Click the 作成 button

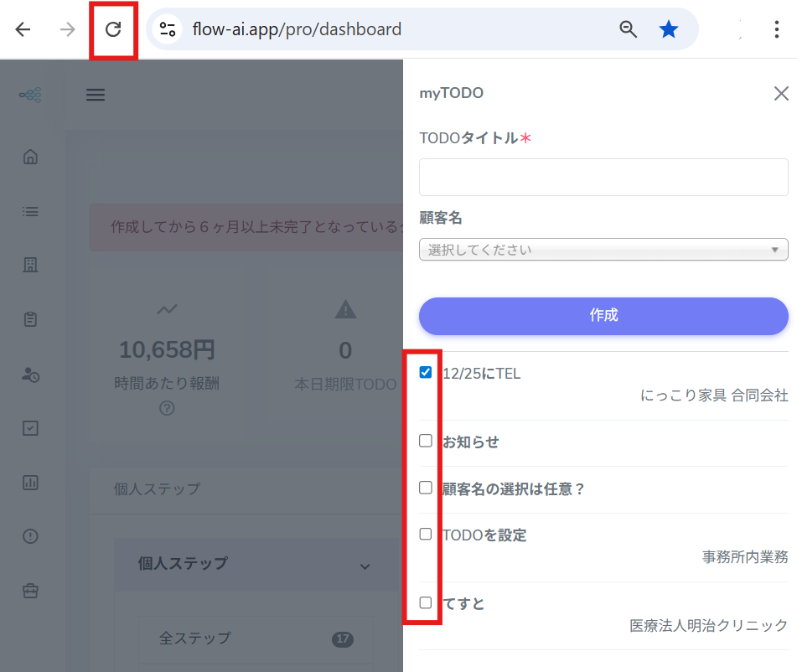click(603, 316)
